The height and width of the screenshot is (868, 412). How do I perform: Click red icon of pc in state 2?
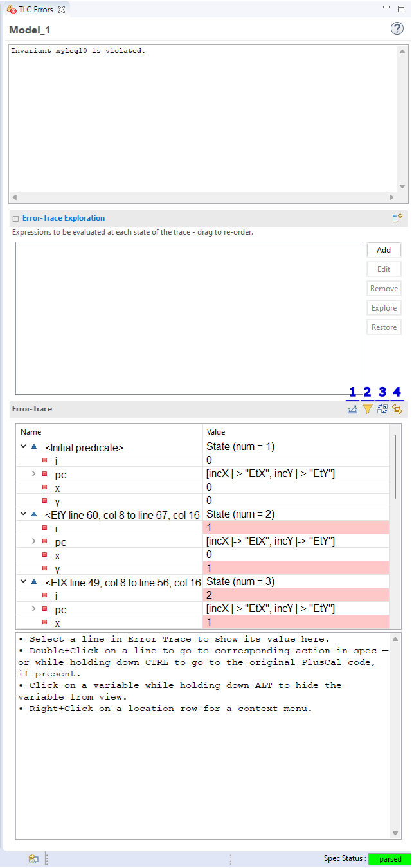pyautogui.click(x=44, y=541)
